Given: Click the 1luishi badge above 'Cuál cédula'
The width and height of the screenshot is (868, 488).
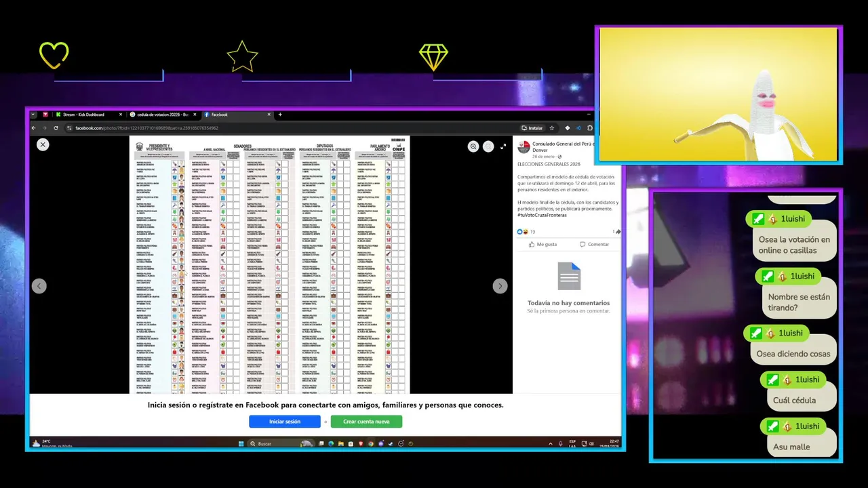Looking at the screenshot, I should tap(793, 380).
